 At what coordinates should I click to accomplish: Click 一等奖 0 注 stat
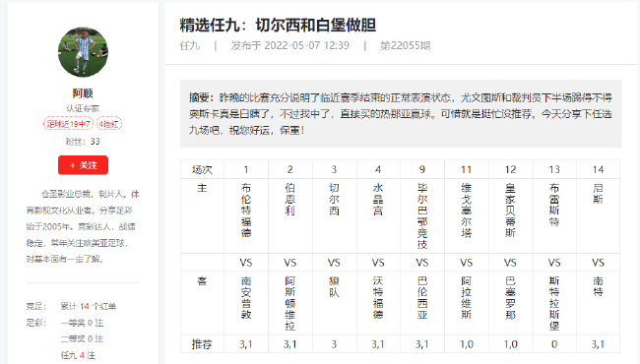pyautogui.click(x=82, y=323)
